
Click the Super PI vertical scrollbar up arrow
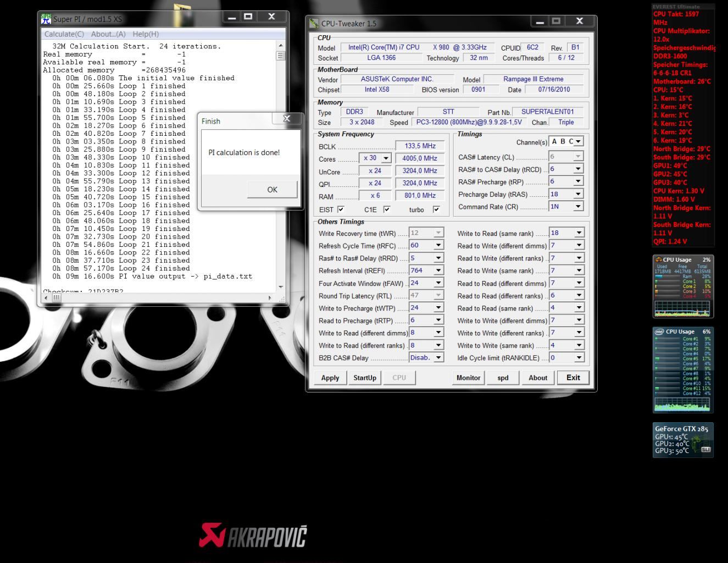[281, 46]
